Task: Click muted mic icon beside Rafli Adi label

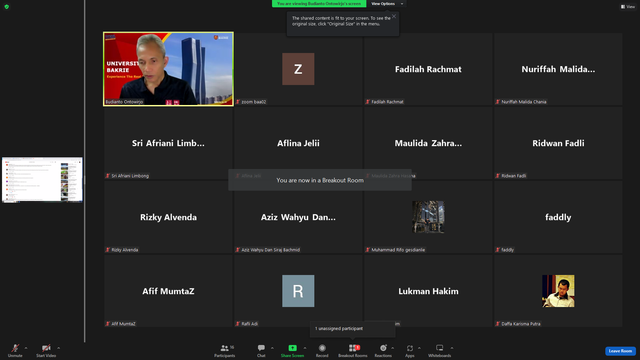Action: tap(238, 324)
